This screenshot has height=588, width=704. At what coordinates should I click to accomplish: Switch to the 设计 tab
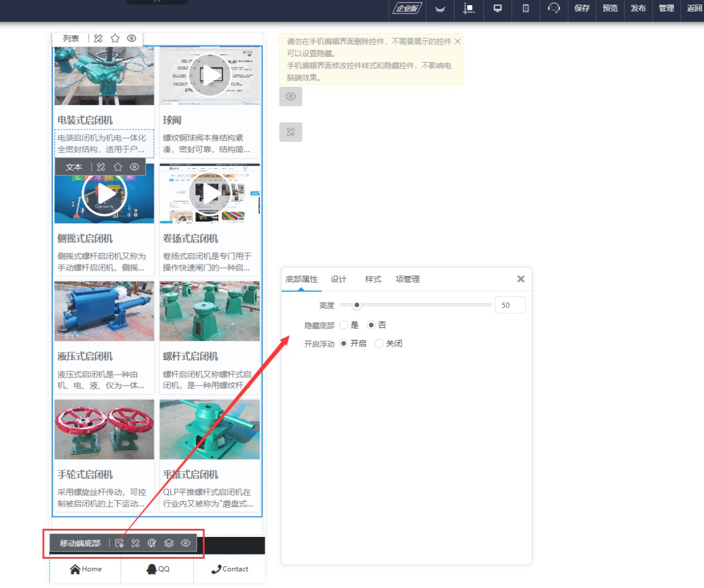(x=339, y=279)
